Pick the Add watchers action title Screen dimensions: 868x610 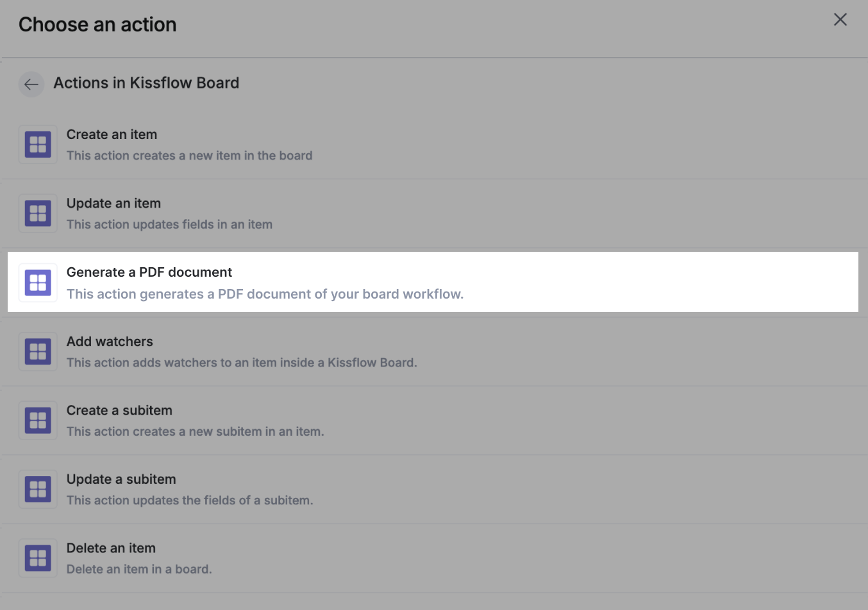(x=110, y=342)
